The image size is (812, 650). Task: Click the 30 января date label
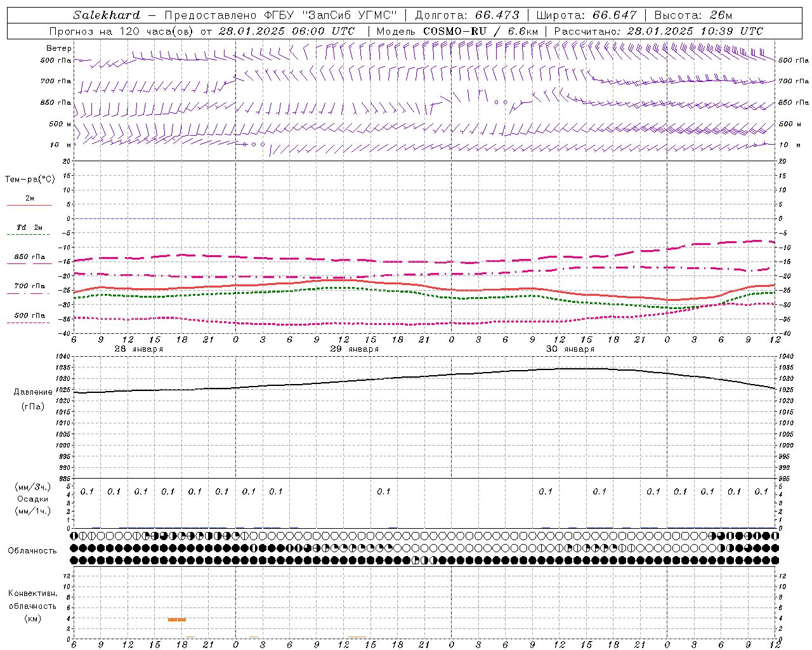pos(570,349)
